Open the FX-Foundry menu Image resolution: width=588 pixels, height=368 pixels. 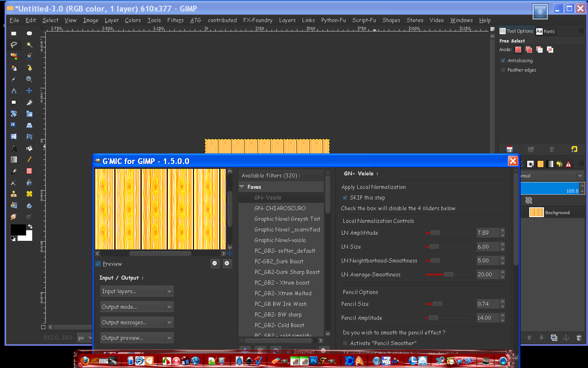coord(258,20)
